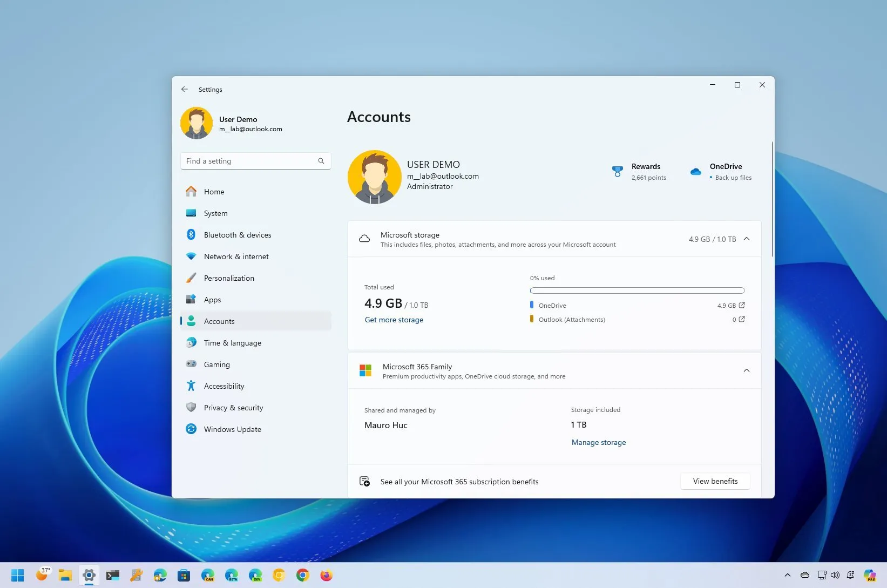Go to Windows Update settings
Viewport: 887px width, 588px height.
click(232, 429)
